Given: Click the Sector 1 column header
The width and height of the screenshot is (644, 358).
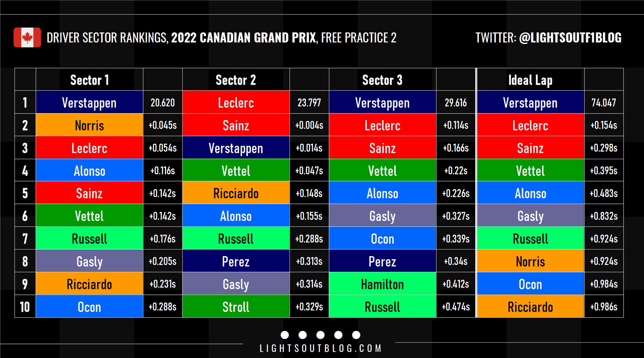Looking at the screenshot, I should [x=89, y=80].
